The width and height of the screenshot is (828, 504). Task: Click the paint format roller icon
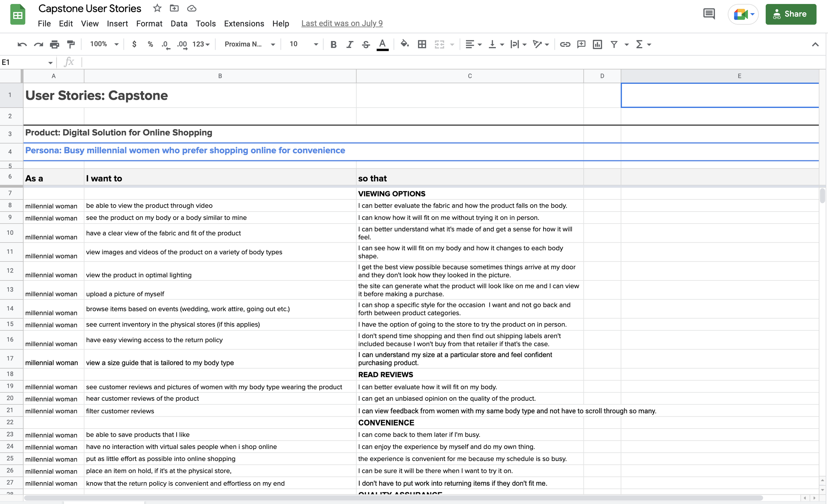[x=71, y=44]
